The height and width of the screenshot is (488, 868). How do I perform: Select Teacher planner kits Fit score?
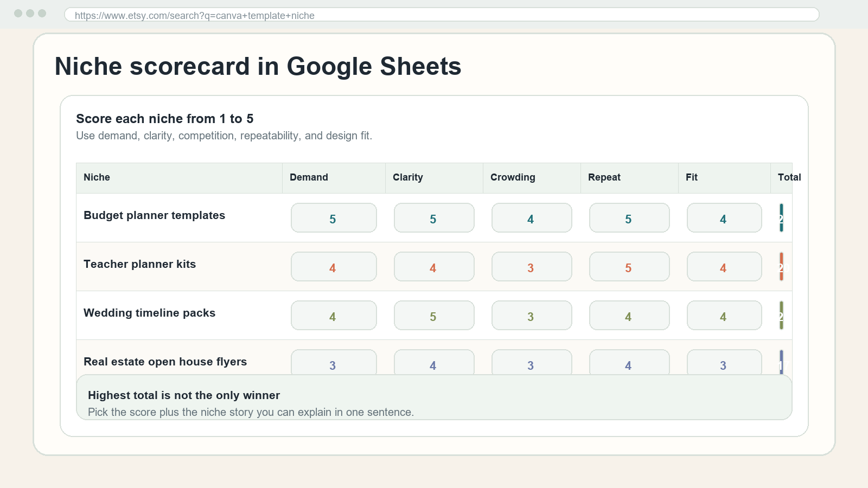pos(724,267)
